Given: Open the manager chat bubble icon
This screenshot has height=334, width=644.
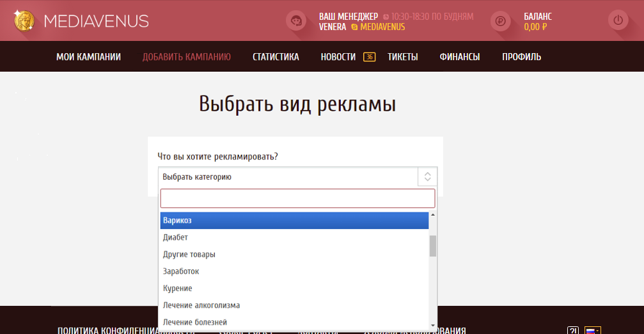Looking at the screenshot, I should click(296, 20).
